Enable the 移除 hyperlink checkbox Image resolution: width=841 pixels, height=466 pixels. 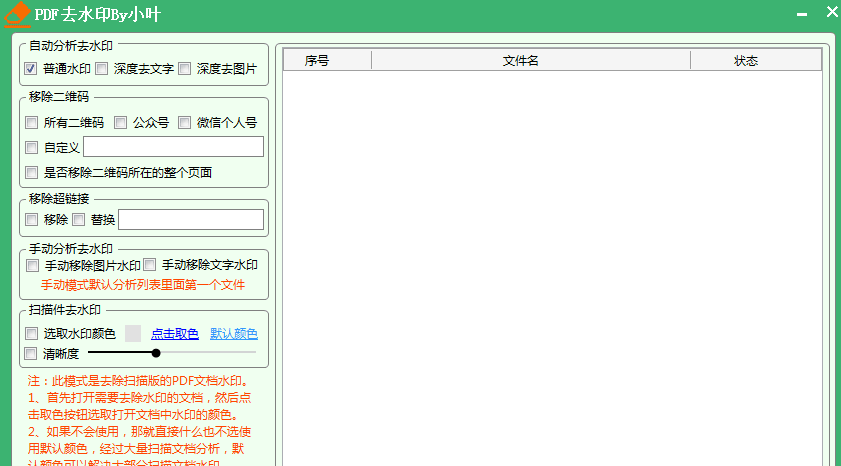pyautogui.click(x=32, y=219)
